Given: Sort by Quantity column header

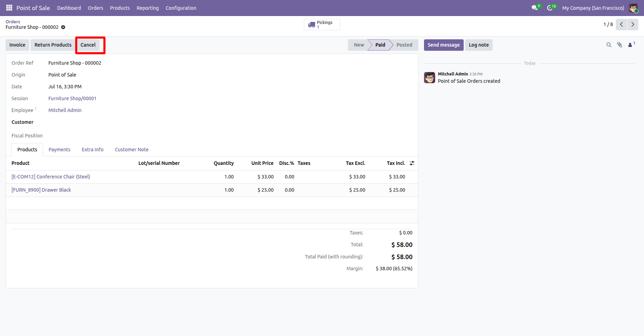Looking at the screenshot, I should pyautogui.click(x=223, y=163).
